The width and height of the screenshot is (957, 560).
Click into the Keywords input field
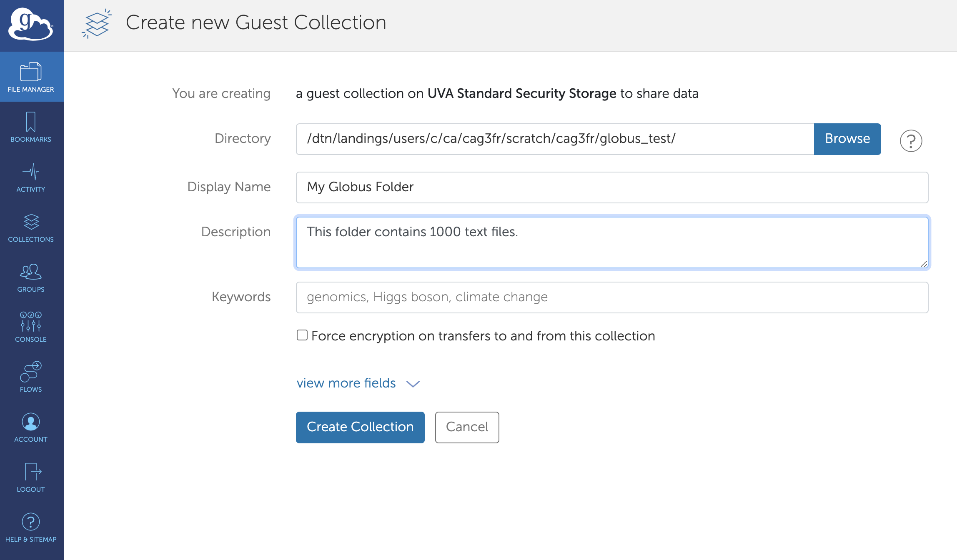coord(611,297)
